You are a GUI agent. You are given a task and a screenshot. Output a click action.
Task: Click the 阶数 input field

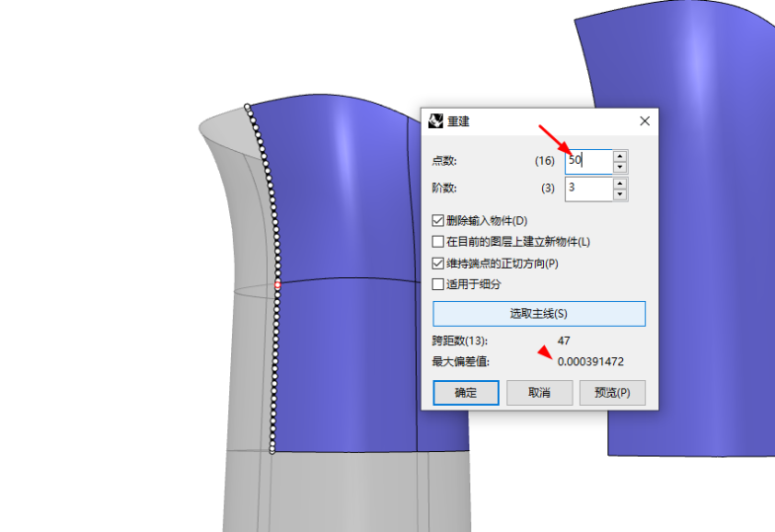588,189
